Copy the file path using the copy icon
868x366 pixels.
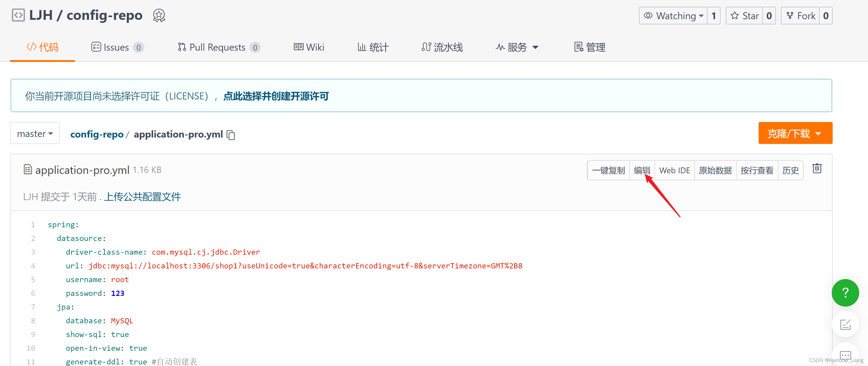231,135
